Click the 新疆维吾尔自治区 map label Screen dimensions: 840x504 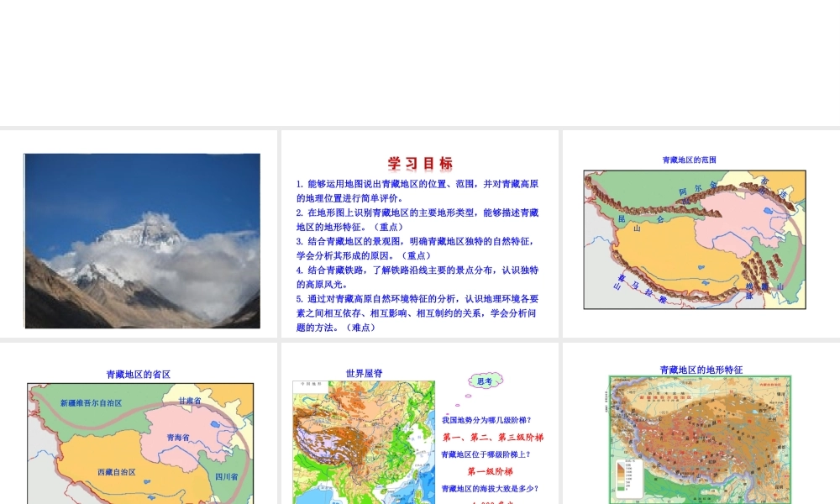(x=91, y=402)
